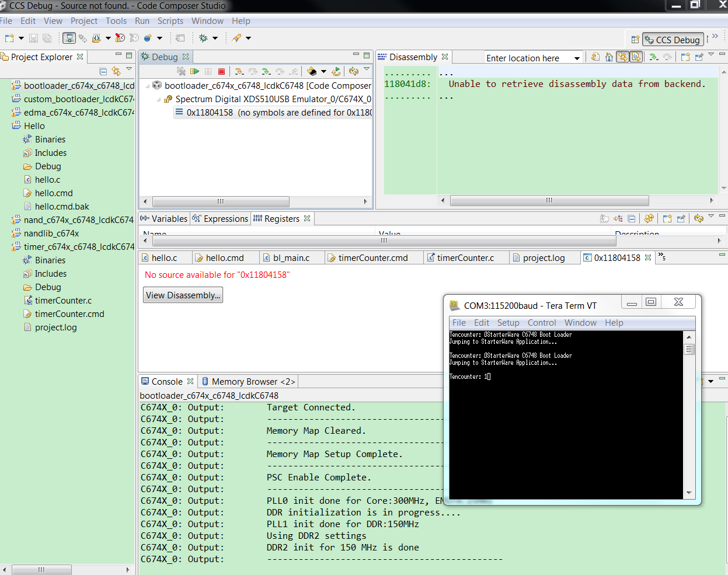Image resolution: width=728 pixels, height=575 pixels.
Task: Toggle the debug view mode toolbar button
Action: (69, 38)
